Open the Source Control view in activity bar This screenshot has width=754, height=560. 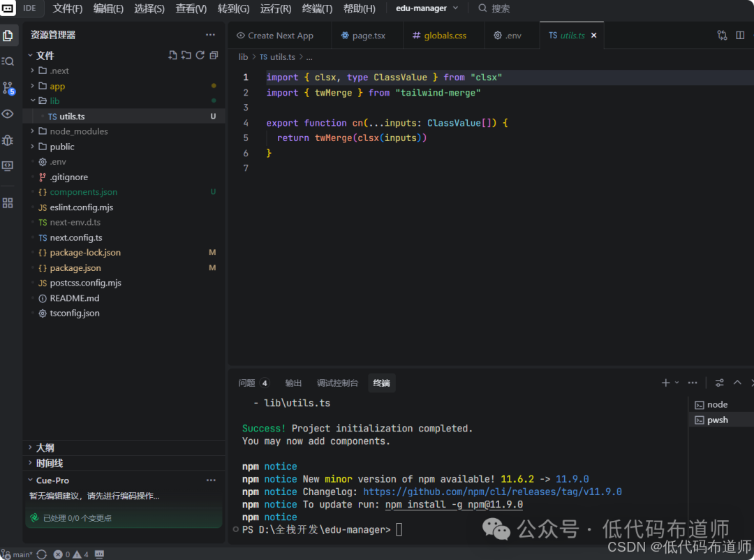pos(8,88)
